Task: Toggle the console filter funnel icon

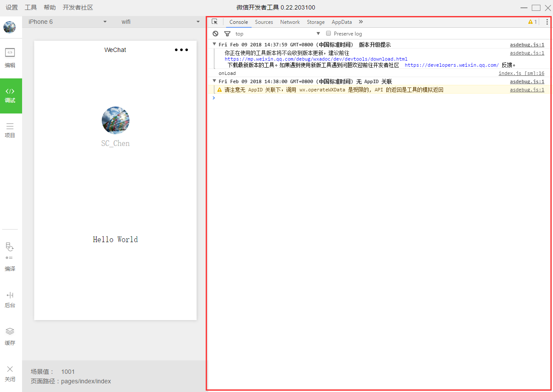Action: tap(227, 33)
